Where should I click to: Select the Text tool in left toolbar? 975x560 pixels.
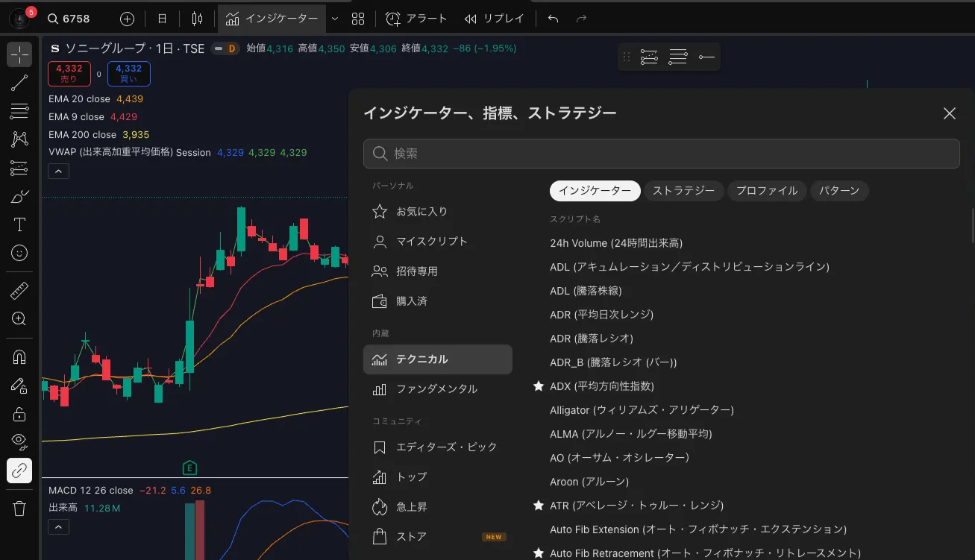[x=19, y=224]
